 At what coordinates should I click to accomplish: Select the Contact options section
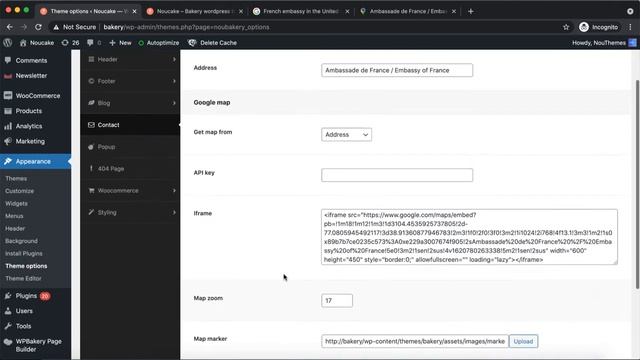pos(130,125)
